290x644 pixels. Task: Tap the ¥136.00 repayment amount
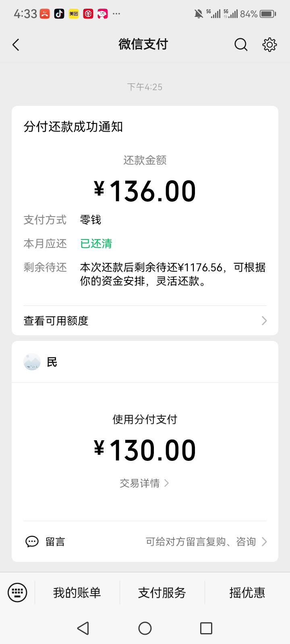[145, 191]
